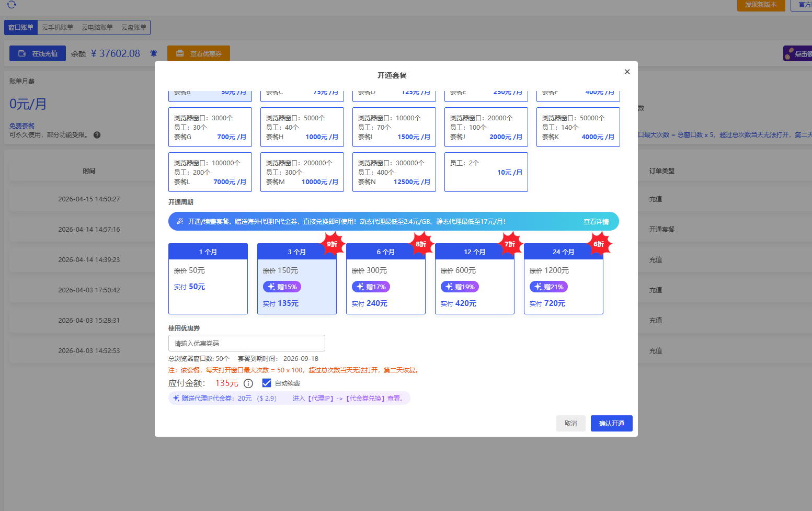Click the row dated 2026-04-03 17:50:42
Screen dimensions: 812x511
pos(89,290)
